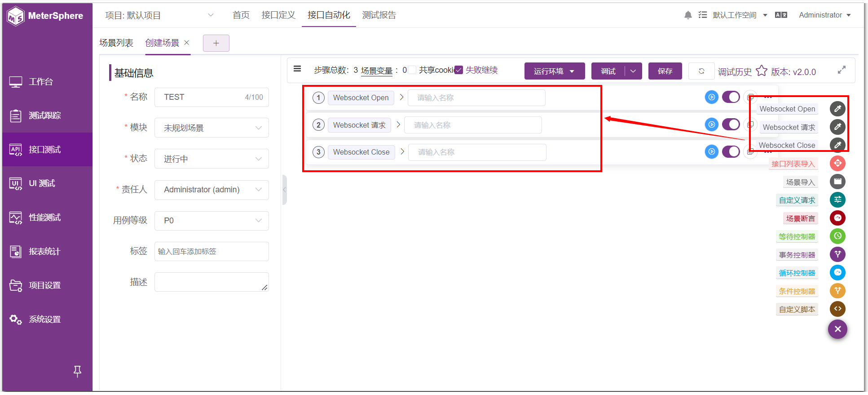Image resolution: width=868 pixels, height=395 pixels.
Task: Click the 保存 button
Action: (x=665, y=71)
